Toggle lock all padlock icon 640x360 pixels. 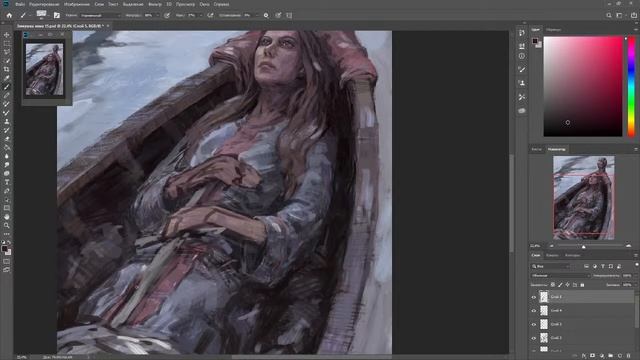pos(582,285)
